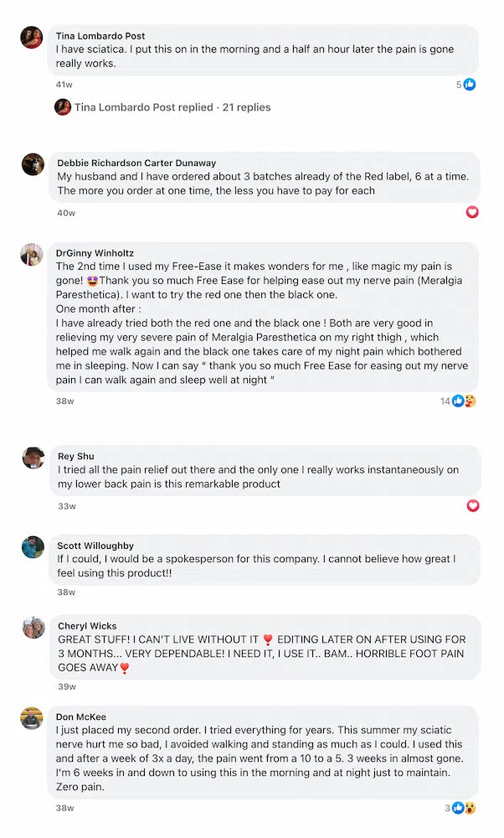This screenshot has width=504, height=838.
Task: Open Tina Lombardo Post's name link
Action: pyautogui.click(x=100, y=36)
